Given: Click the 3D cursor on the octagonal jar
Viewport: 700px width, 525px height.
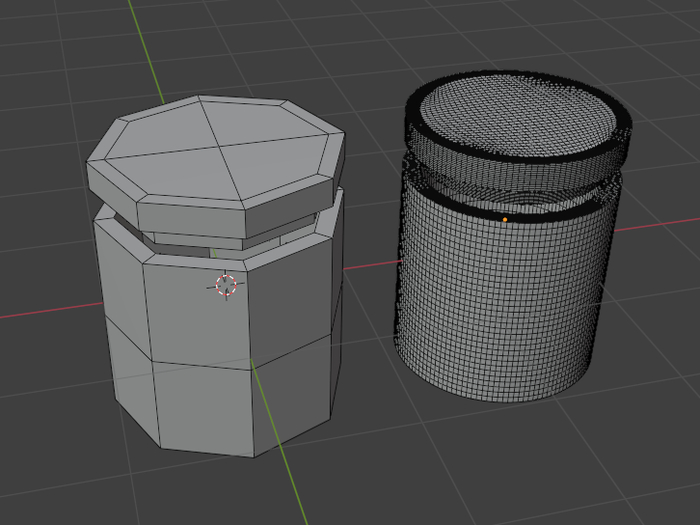Looking at the screenshot, I should (x=226, y=285).
